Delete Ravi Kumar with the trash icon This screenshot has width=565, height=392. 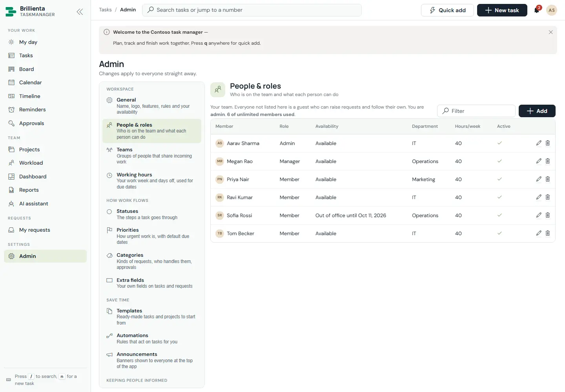coord(548,197)
